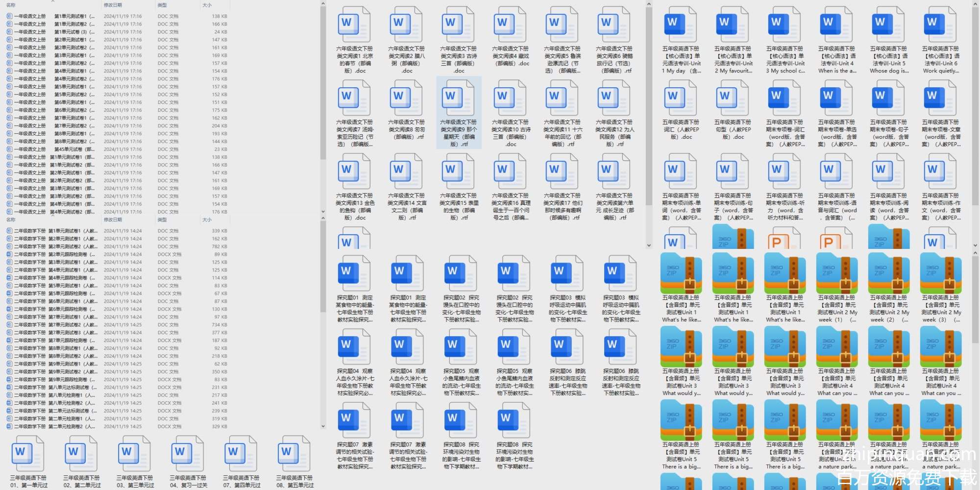The height and width of the screenshot is (490, 980).
Task: Open the Unit 2 My week (3) ZIP archive
Action: 940,273
